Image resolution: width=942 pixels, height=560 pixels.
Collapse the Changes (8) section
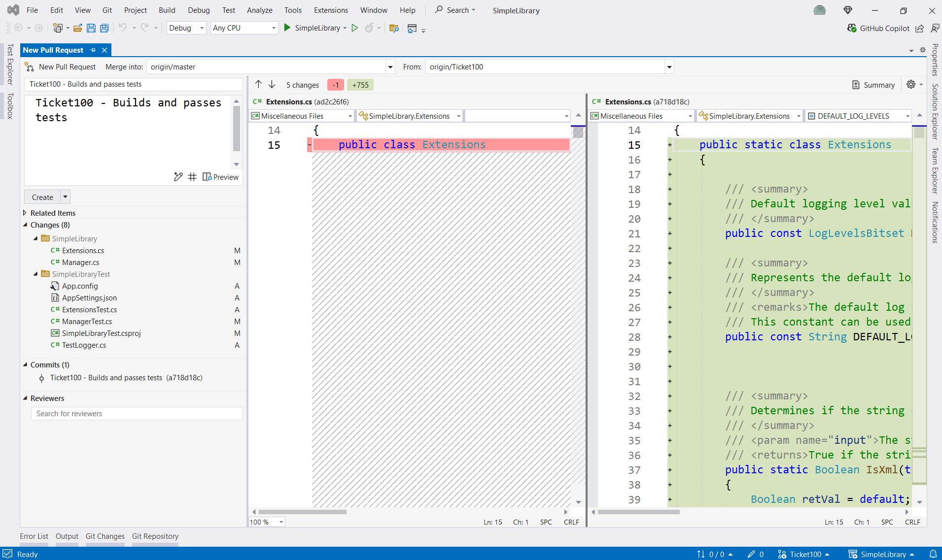[25, 225]
